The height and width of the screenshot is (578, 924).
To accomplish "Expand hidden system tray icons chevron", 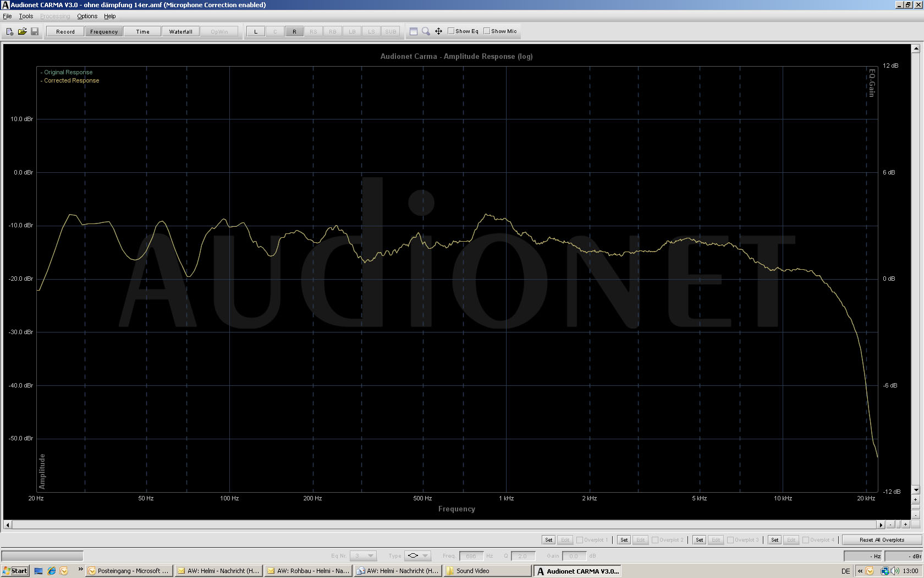I will coord(860,571).
